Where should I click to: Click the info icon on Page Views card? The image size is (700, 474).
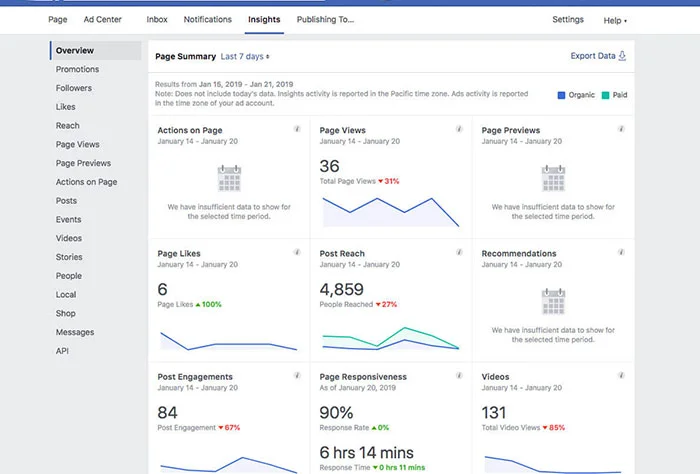459,129
